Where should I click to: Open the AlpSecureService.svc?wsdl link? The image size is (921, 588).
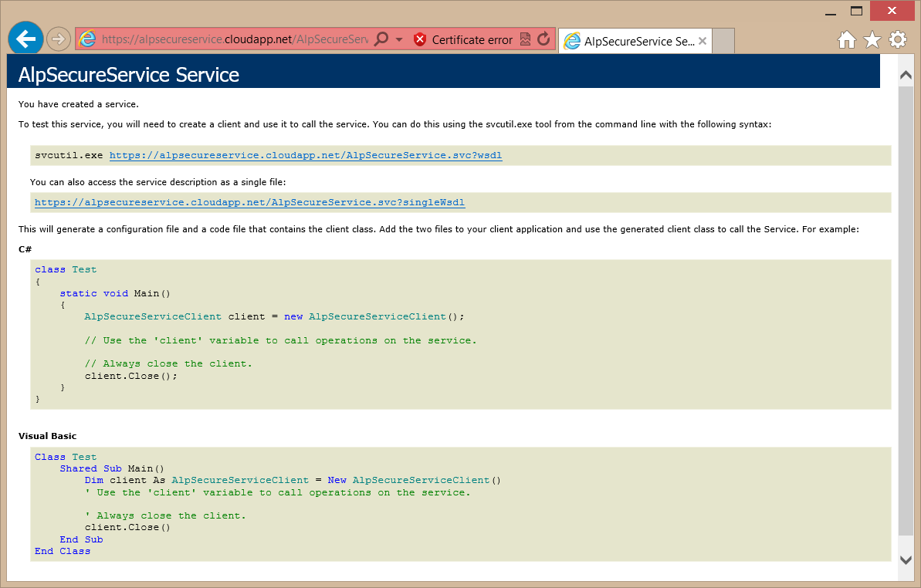click(x=306, y=155)
